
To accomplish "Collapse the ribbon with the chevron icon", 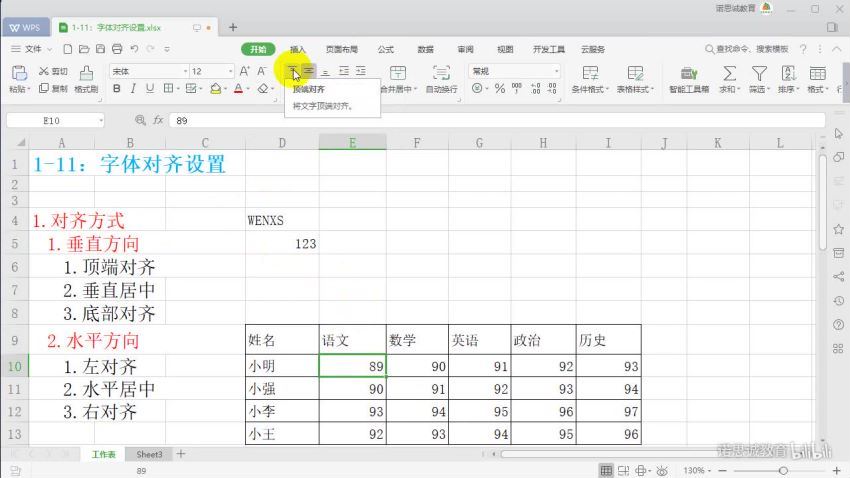I will click(x=836, y=49).
